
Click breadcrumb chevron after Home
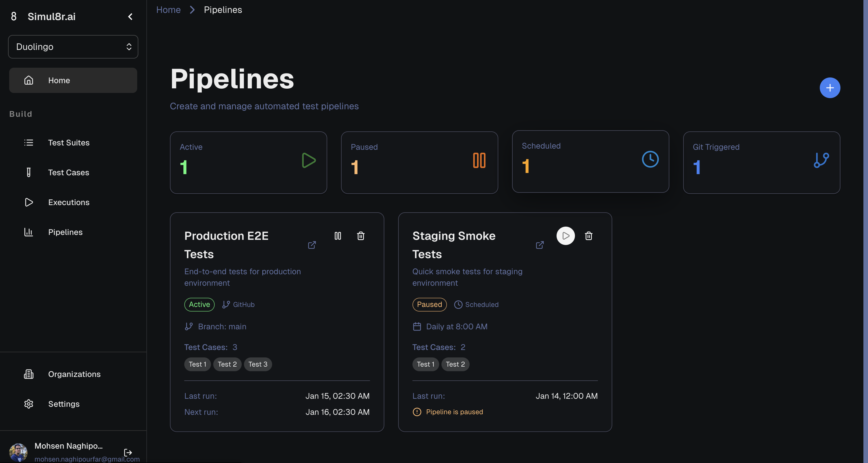click(192, 10)
